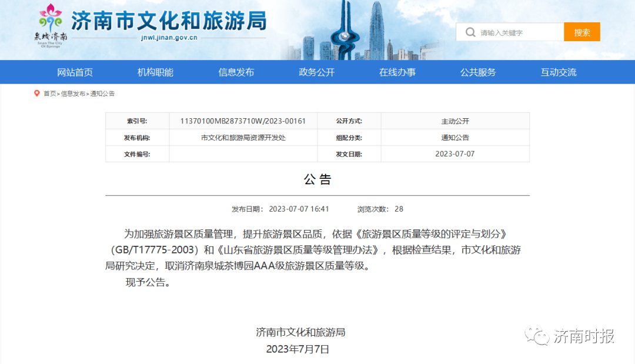The image size is (635, 364).
Task: Click the 搜索 search button
Action: pos(581,32)
